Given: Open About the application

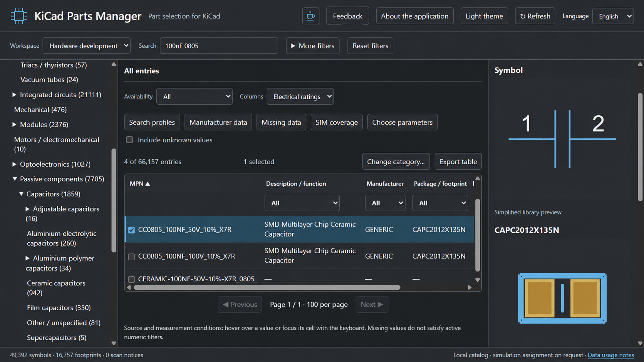Looking at the screenshot, I should coord(415,16).
